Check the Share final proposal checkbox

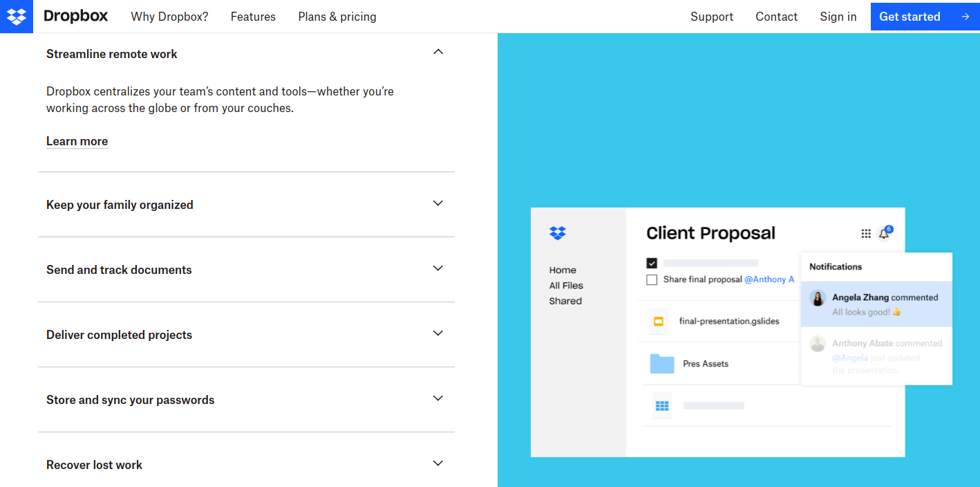click(x=652, y=279)
